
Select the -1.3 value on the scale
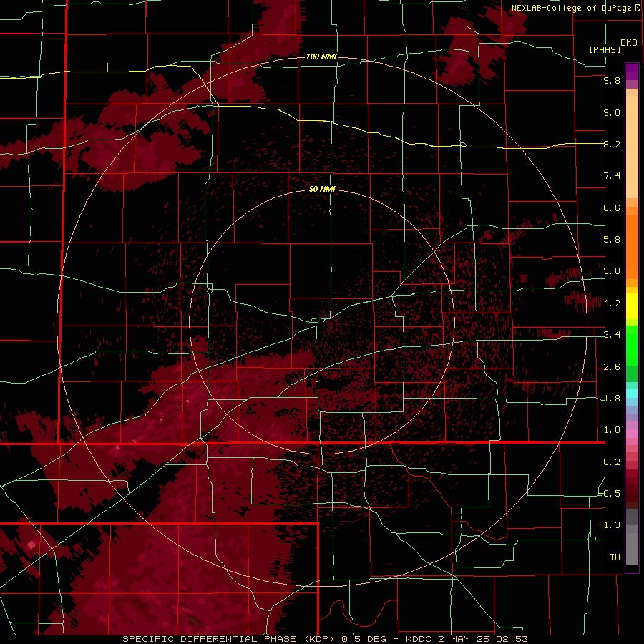point(609,525)
